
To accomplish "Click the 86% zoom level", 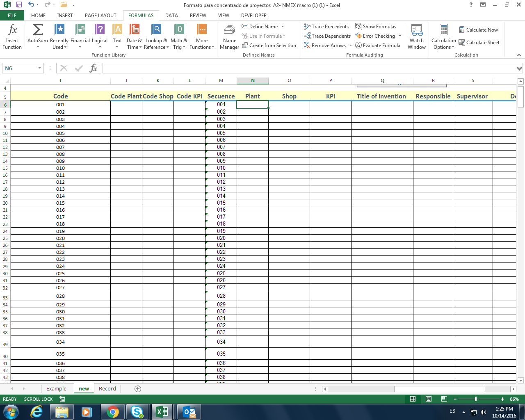I will (514, 399).
